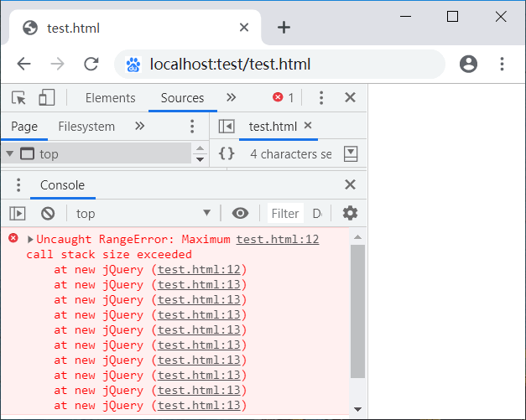This screenshot has height=420, width=526.
Task: Open the console drawer three-dot menu
Action: click(18, 185)
